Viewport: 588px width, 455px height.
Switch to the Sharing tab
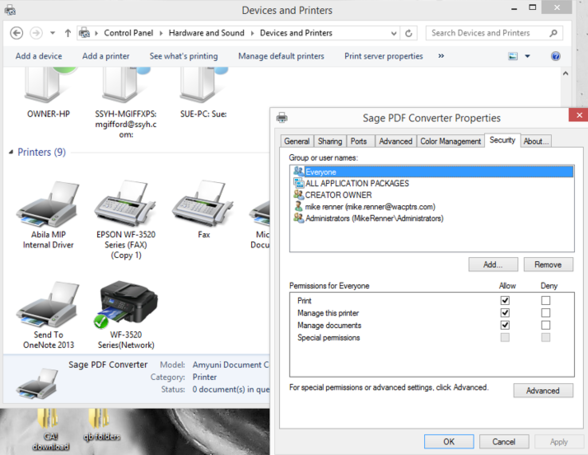[x=330, y=141]
